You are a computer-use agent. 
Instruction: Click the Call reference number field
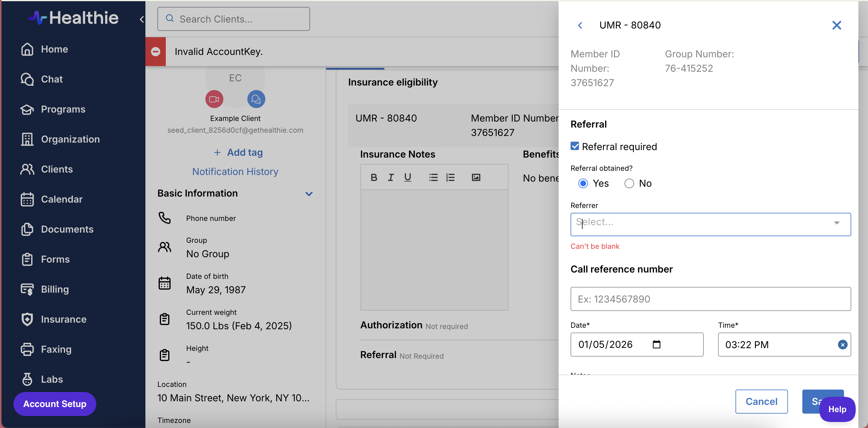point(710,299)
